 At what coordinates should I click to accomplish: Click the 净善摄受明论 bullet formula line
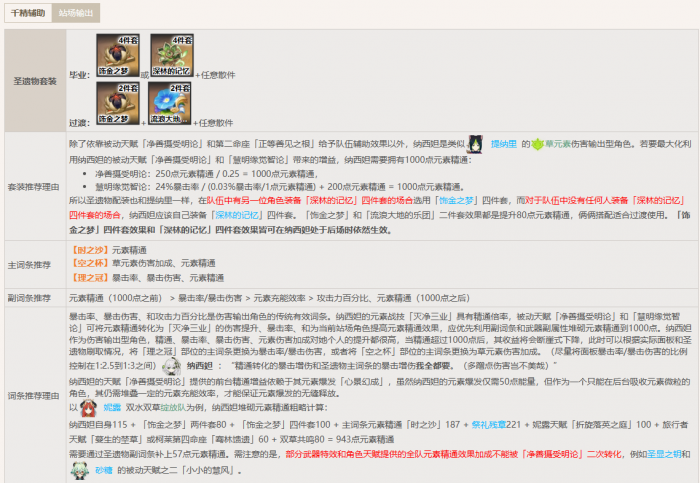coord(206,174)
